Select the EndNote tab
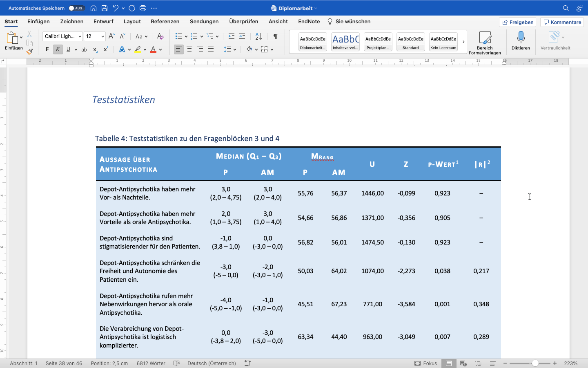 [x=309, y=22]
